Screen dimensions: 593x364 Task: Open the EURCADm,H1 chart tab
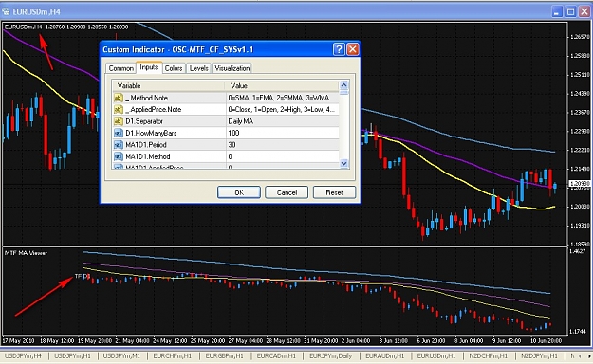click(x=276, y=356)
